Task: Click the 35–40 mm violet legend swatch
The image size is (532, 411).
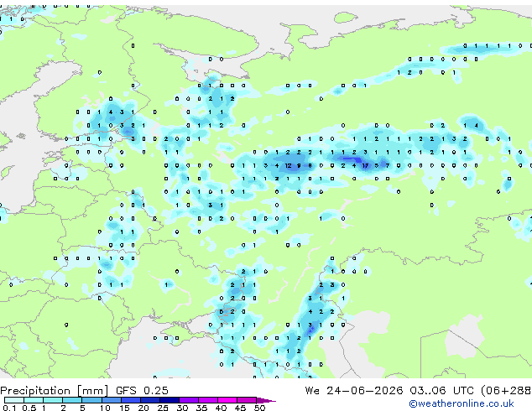Action: point(208,400)
